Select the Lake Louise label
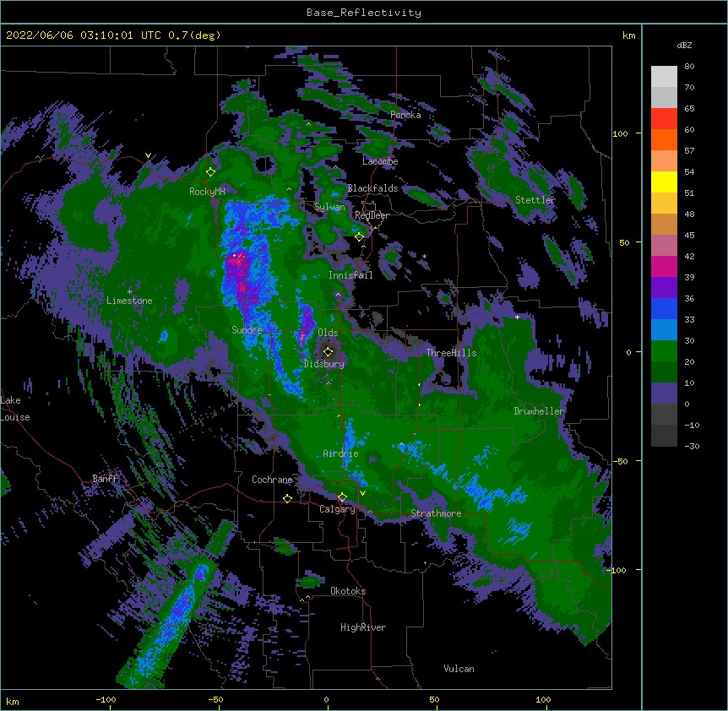Image resolution: width=728 pixels, height=711 pixels. [x=15, y=409]
